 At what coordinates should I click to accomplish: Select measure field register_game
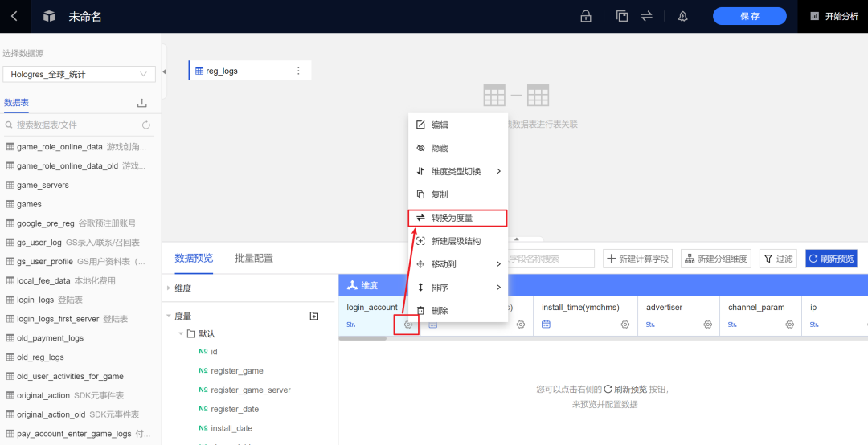pos(237,370)
